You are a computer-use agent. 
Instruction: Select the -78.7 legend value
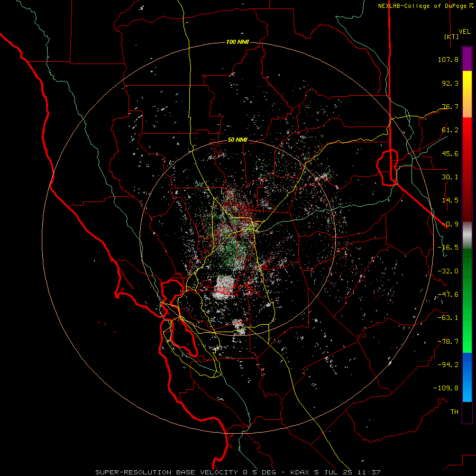coord(448,342)
